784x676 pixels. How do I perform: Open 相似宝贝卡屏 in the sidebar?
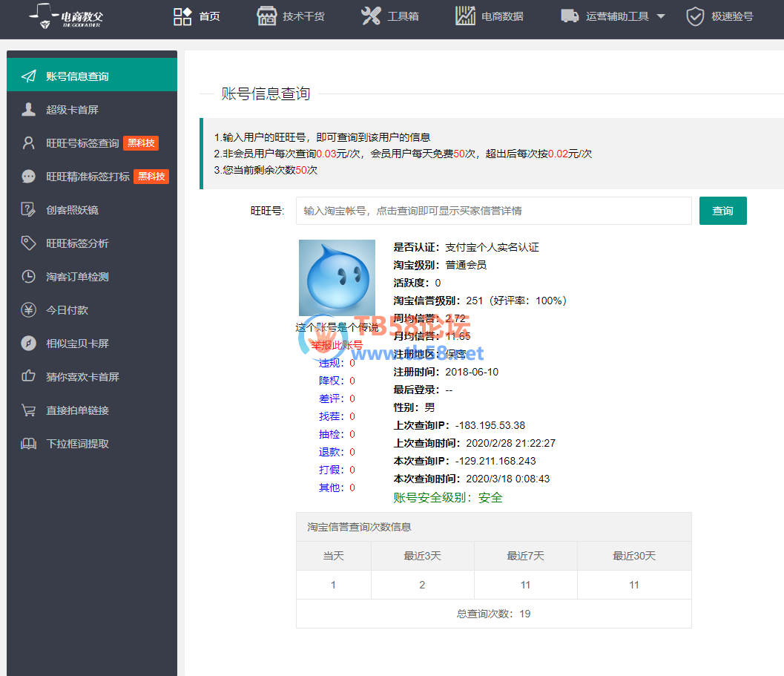pos(92,344)
